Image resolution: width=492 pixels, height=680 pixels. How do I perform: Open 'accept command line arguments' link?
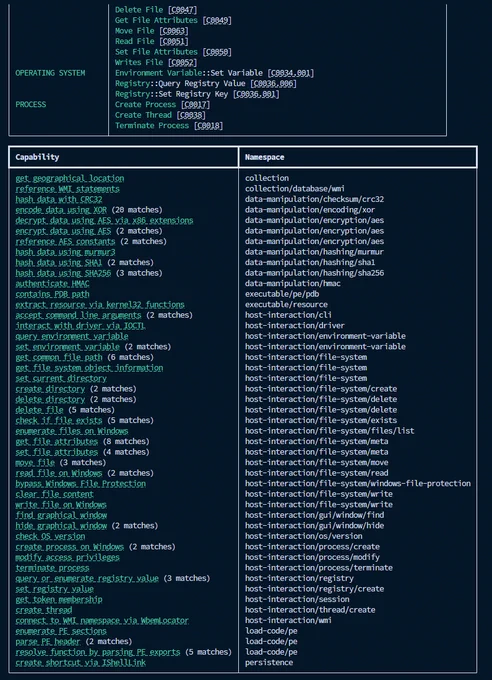click(x=79, y=315)
